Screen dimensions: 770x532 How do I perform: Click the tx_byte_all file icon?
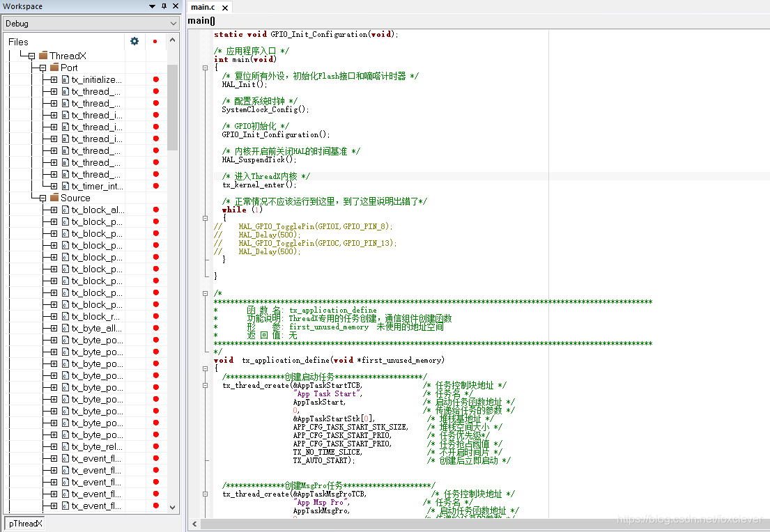pos(66,328)
